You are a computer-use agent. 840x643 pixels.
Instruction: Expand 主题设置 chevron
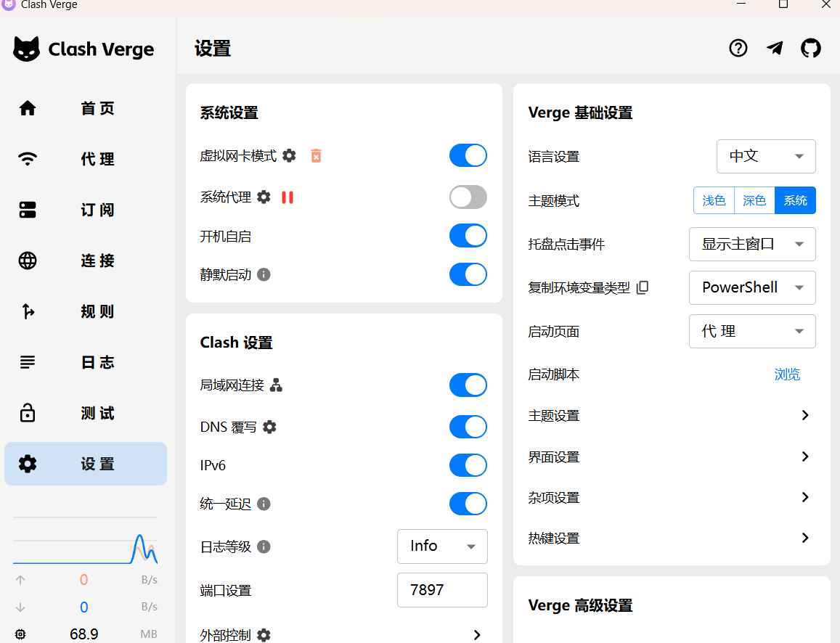tap(804, 415)
